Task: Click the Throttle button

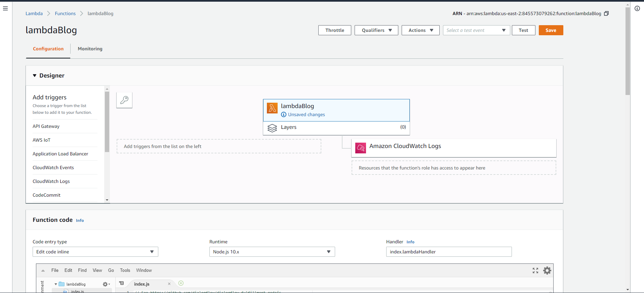Action: 334,30
